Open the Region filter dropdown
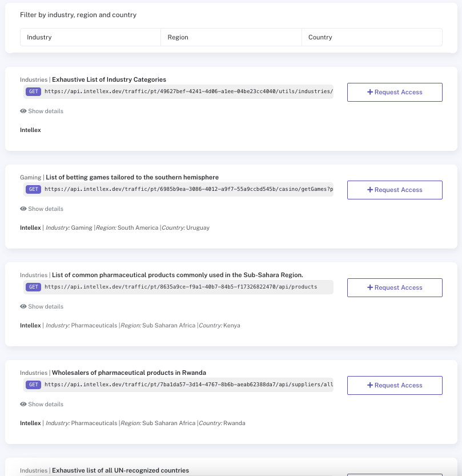The width and height of the screenshot is (462, 476). coord(231,37)
